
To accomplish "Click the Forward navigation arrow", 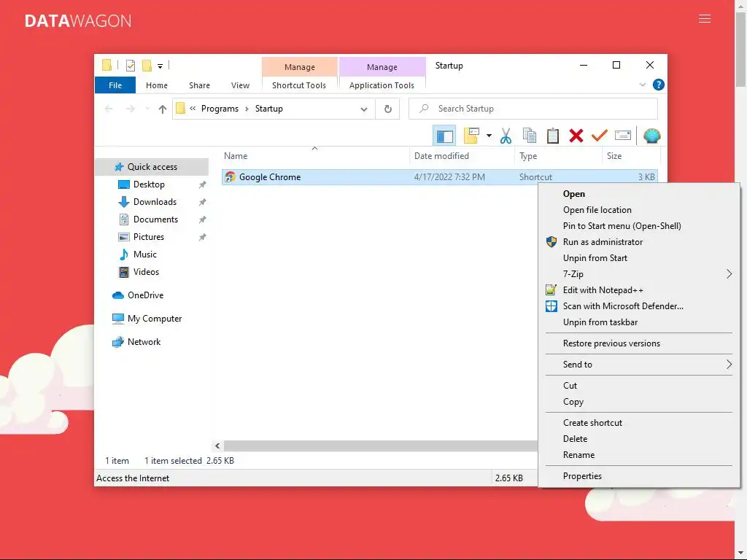I will (x=130, y=109).
